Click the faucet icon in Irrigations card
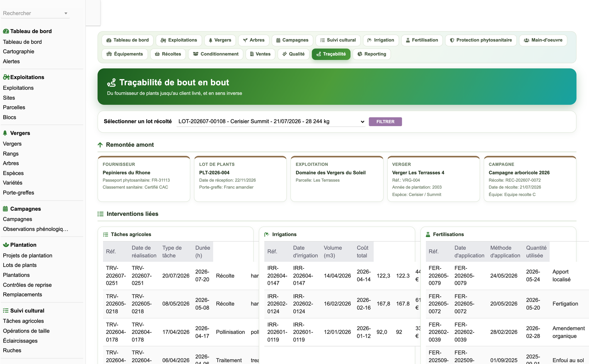This screenshot has height=364, width=589. pyautogui.click(x=267, y=235)
